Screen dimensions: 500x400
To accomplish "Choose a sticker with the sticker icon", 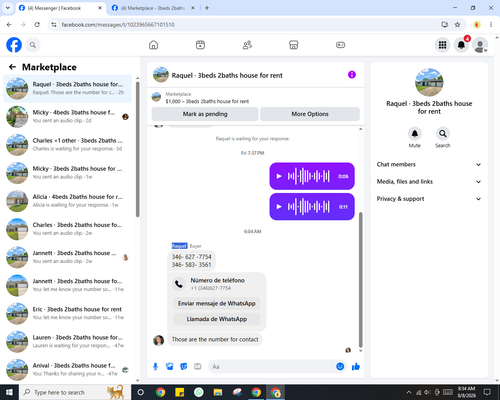I will pos(184,367).
